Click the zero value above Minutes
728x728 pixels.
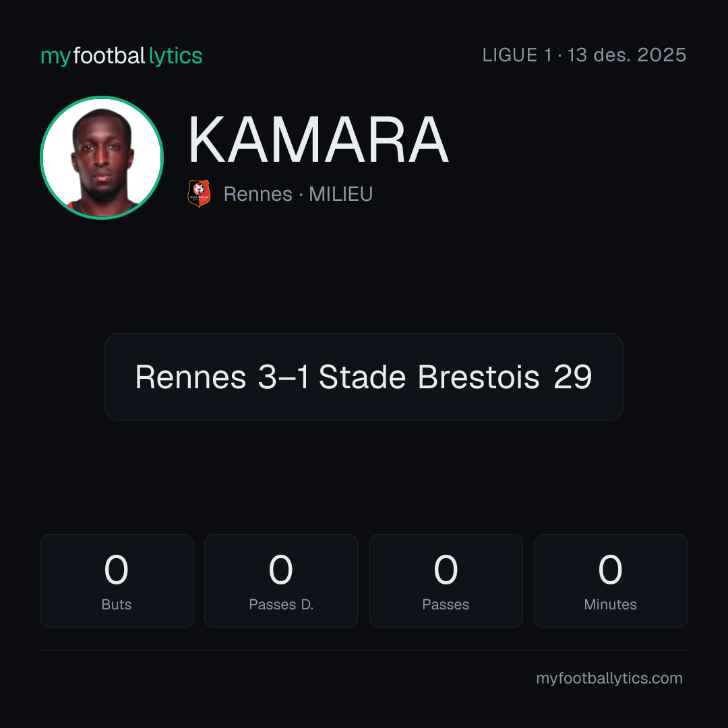pyautogui.click(x=610, y=570)
